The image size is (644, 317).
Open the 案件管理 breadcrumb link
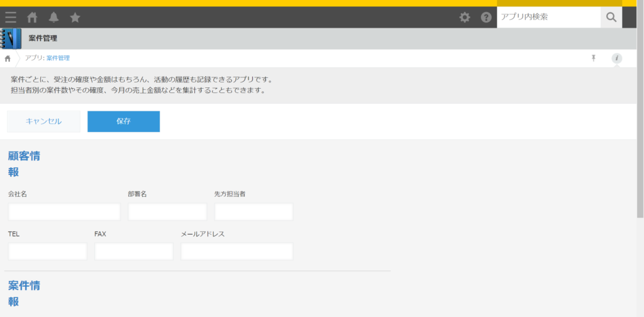[58, 58]
